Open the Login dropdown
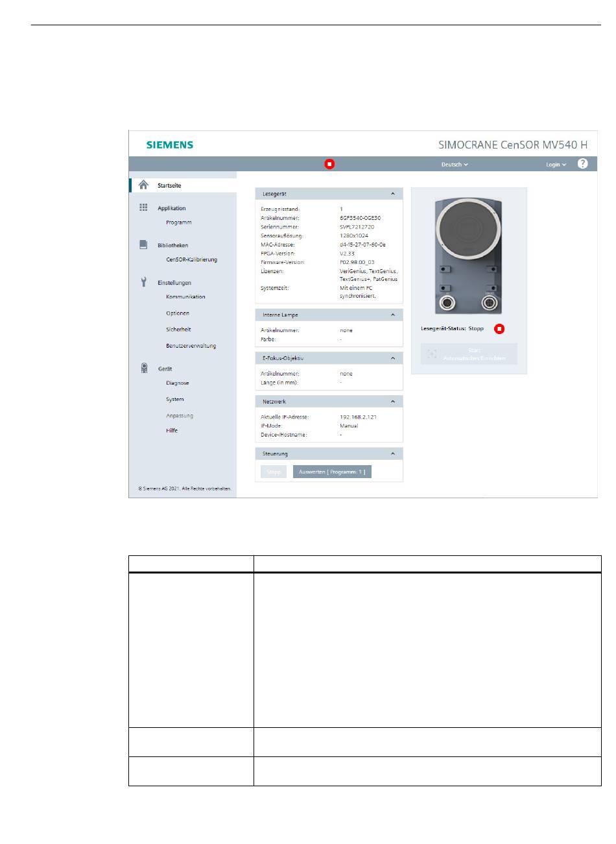Image resolution: width=616 pixels, height=844 pixels. pos(556,165)
